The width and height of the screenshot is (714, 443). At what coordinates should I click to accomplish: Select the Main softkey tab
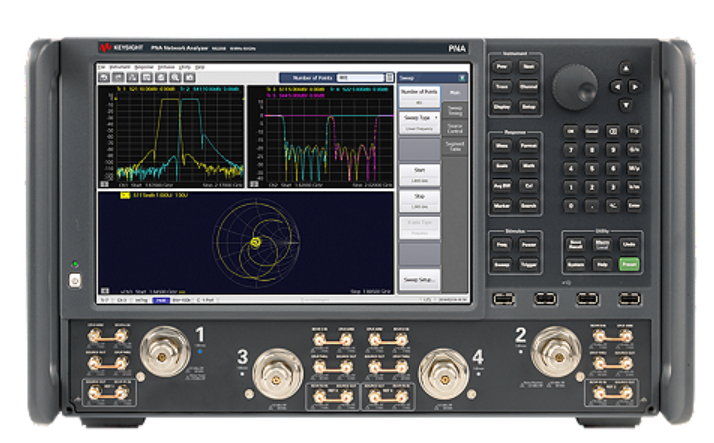click(455, 93)
